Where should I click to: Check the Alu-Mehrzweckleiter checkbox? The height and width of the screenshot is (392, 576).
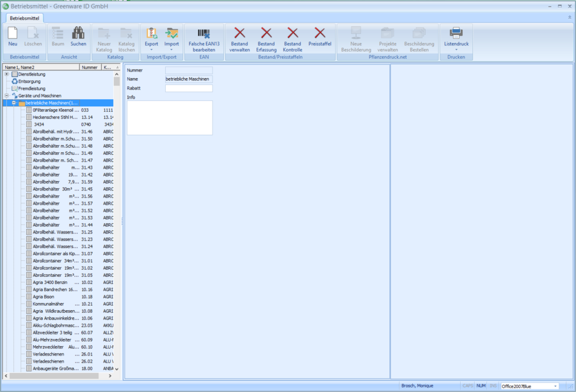29,340
